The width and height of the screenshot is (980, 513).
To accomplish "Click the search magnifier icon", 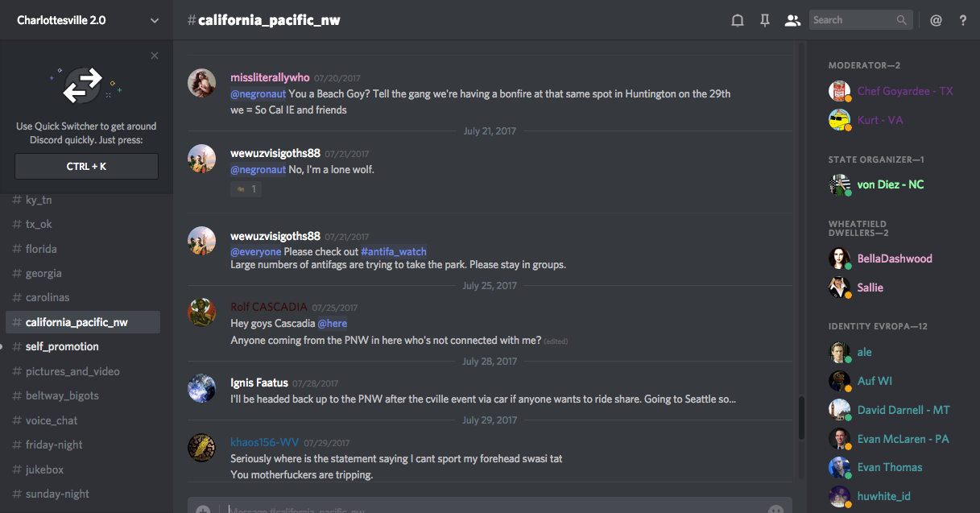I will (x=902, y=20).
